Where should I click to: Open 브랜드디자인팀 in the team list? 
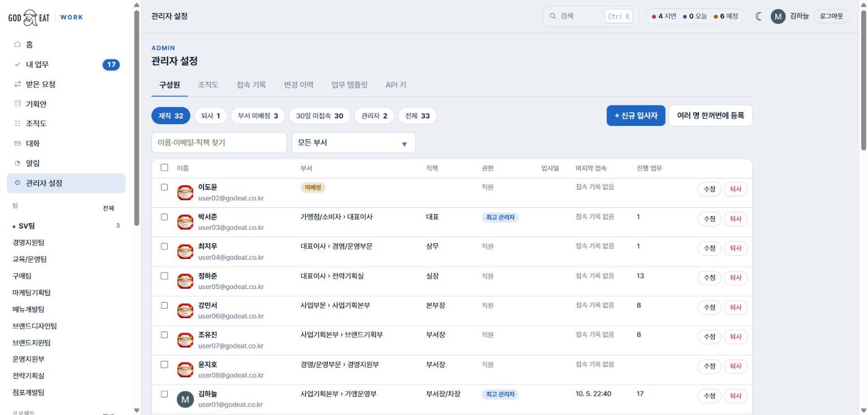34,326
